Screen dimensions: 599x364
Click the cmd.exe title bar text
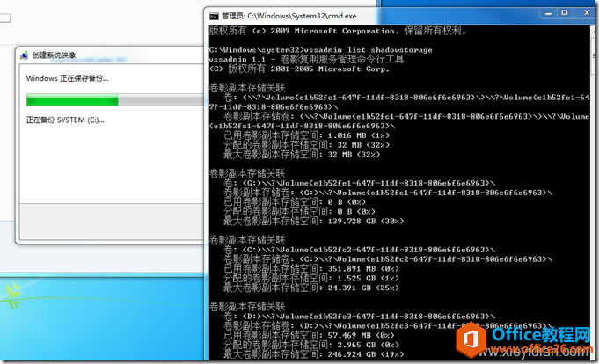point(289,16)
